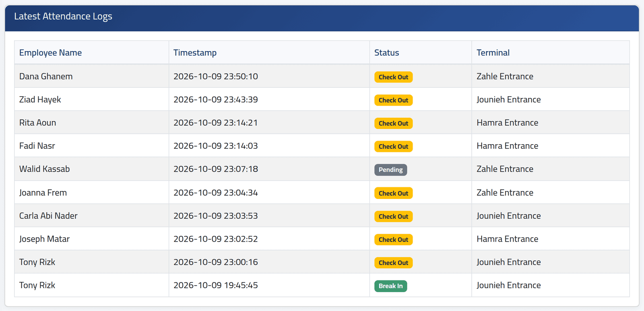Click "Zahle Entrance" in Walid Kassab's row
The image size is (644, 311).
click(505, 169)
